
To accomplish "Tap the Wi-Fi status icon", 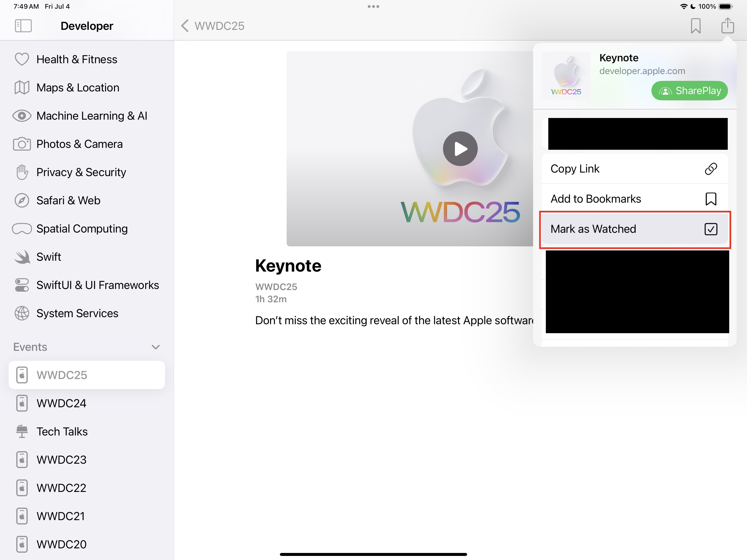I will click(x=683, y=6).
